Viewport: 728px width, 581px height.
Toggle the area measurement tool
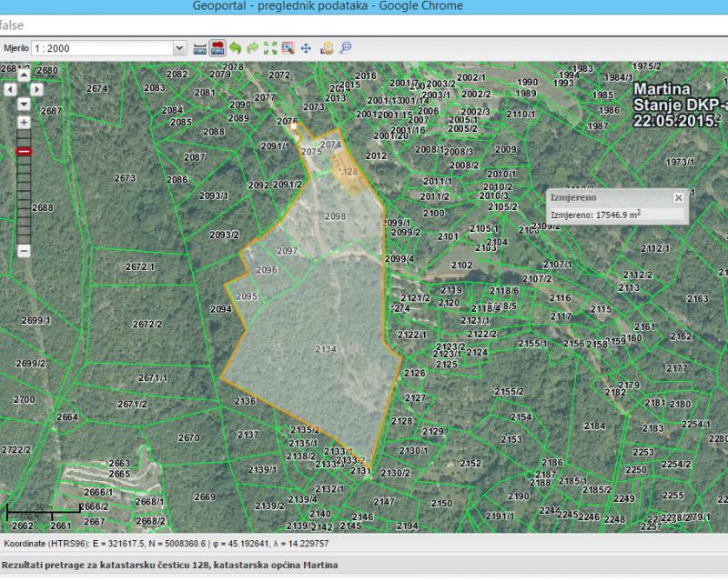pyautogui.click(x=217, y=48)
